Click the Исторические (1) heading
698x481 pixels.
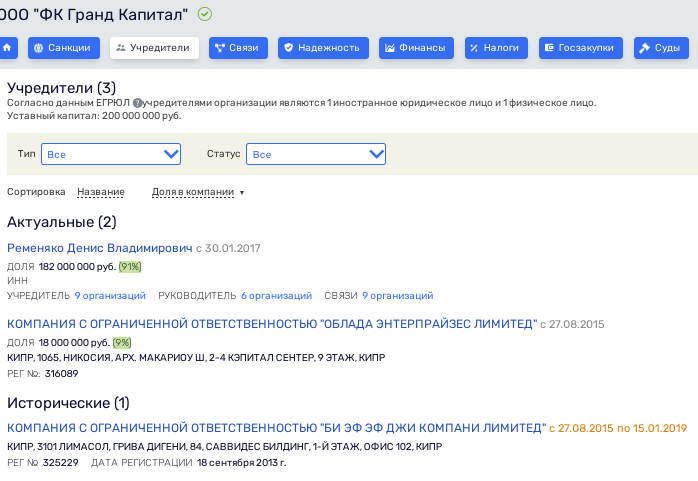68,403
